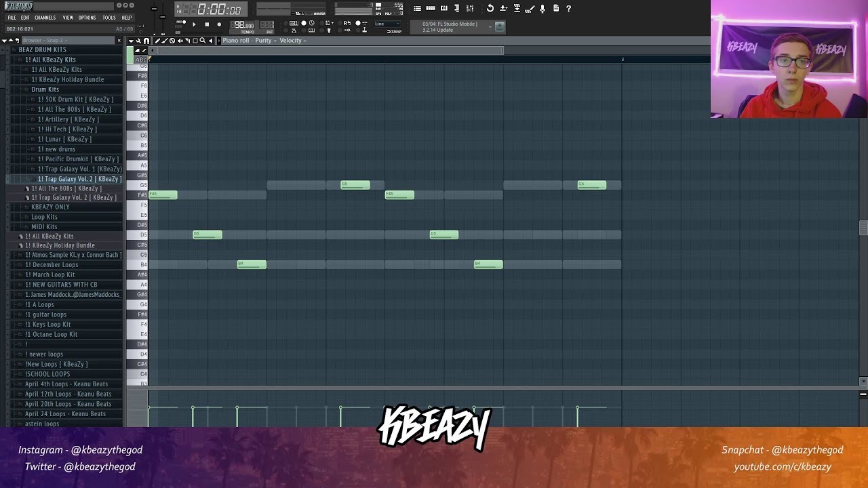Click the main time display
The height and width of the screenshot is (488, 868).
[x=212, y=9]
